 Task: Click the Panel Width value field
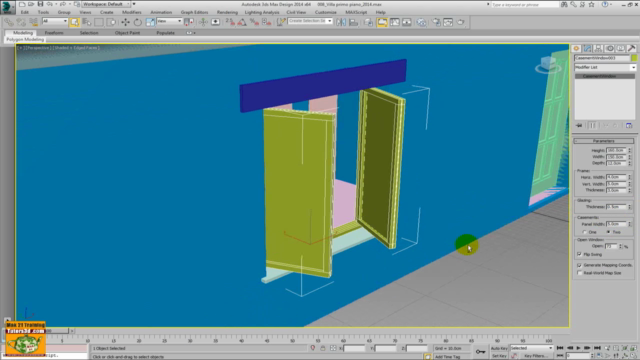[616, 224]
